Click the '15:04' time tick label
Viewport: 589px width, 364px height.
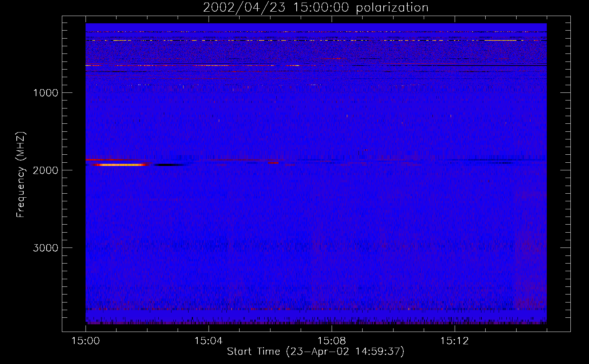point(209,341)
